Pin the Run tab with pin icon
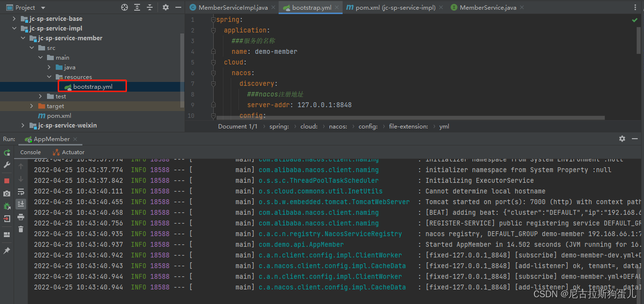The image size is (644, 304). coord(7,251)
